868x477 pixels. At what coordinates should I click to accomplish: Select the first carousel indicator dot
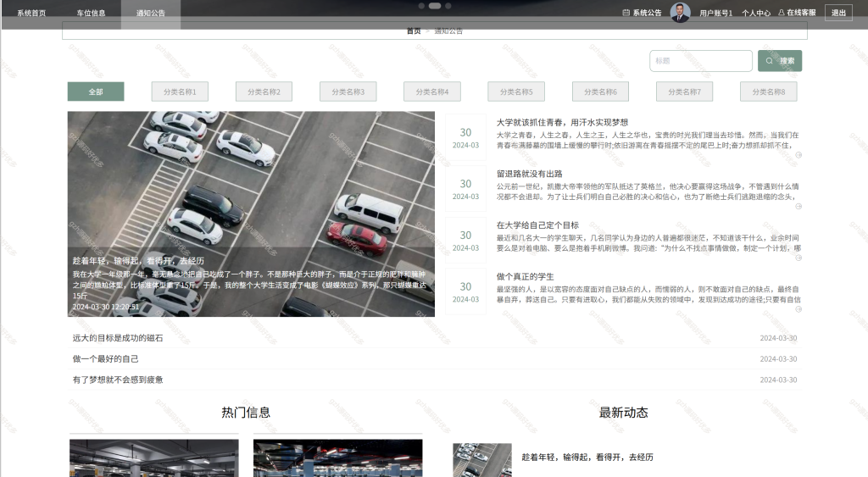(x=421, y=6)
